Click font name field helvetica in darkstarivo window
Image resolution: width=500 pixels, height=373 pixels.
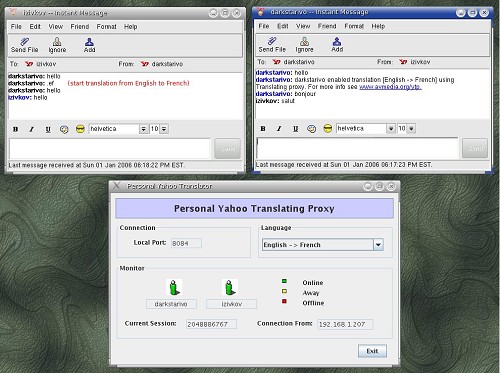(x=361, y=128)
